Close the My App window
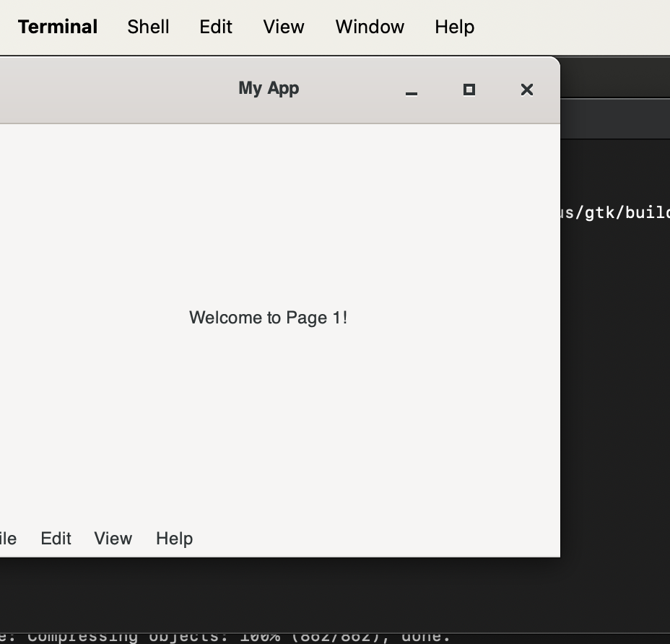670x644 pixels. pyautogui.click(x=527, y=90)
